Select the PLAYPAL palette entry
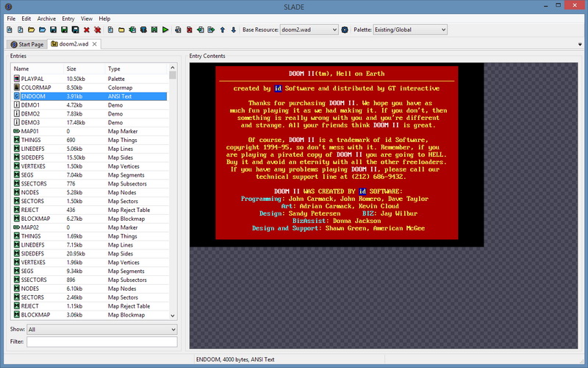 34,78
